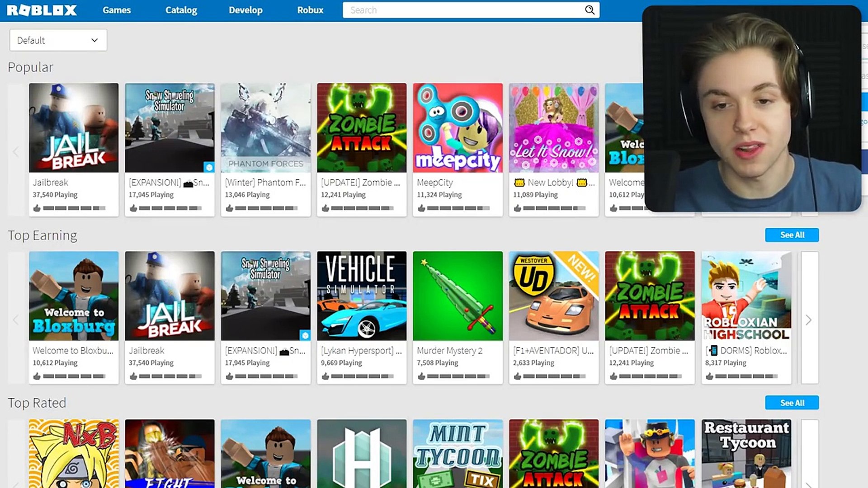Open Zombie Attack game thumbnail
868x488 pixels.
click(x=362, y=127)
